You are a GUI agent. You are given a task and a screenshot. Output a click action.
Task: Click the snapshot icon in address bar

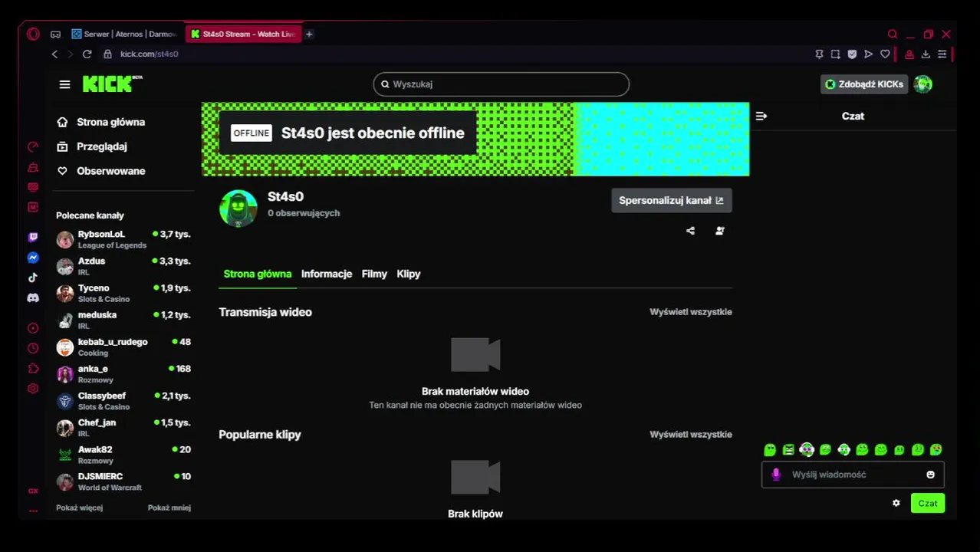pyautogui.click(x=835, y=54)
